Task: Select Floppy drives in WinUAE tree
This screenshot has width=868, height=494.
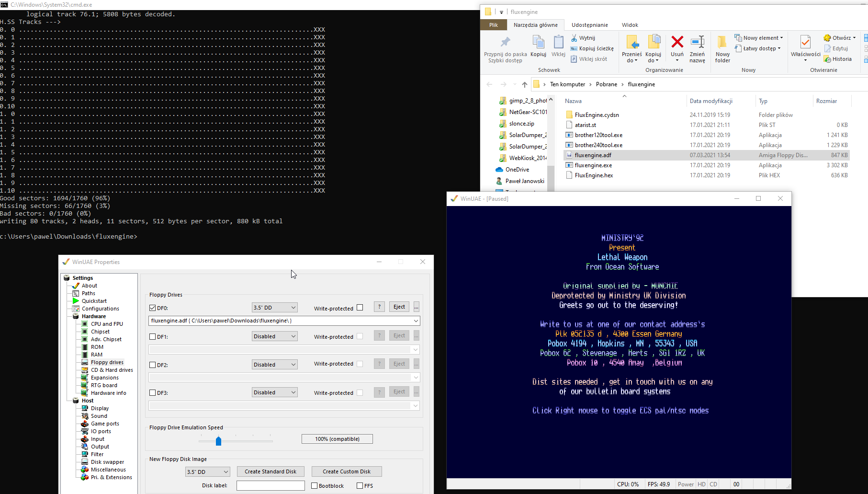Action: [x=107, y=362]
